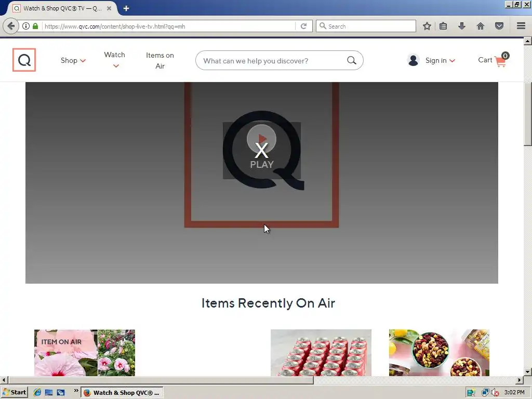Viewport: 532px width, 399px height.
Task: Click the network connection tray icon
Action: coord(486,393)
